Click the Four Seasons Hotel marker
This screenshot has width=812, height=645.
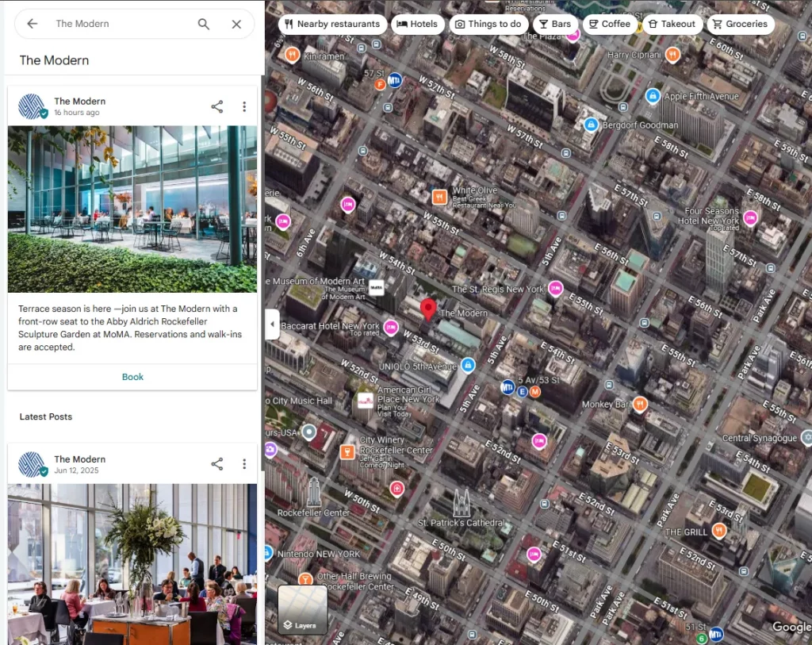(x=750, y=218)
